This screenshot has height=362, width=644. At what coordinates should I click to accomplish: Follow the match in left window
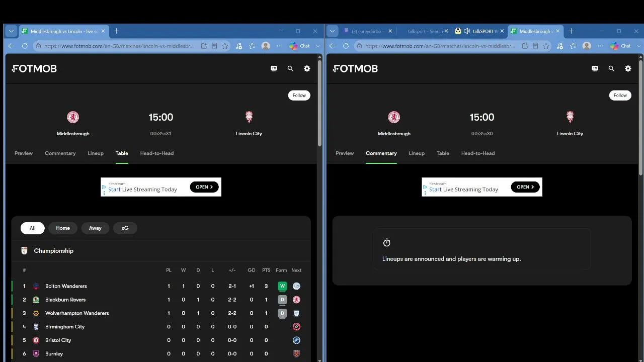[x=299, y=95]
